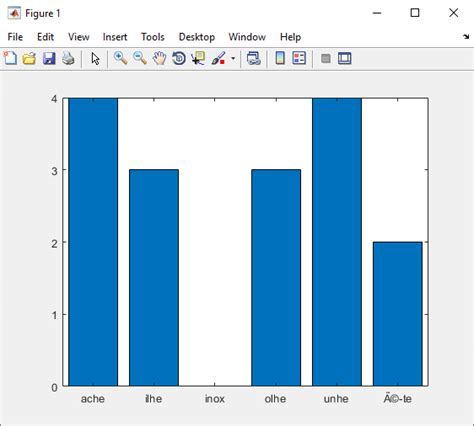Select the bar above 'olhe'
The width and height of the screenshot is (474, 426).
point(276,278)
